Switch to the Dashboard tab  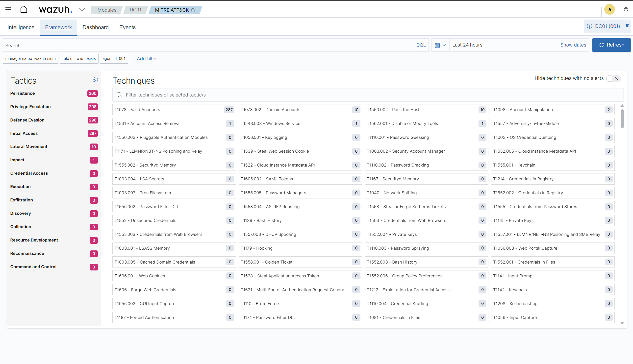tap(96, 27)
